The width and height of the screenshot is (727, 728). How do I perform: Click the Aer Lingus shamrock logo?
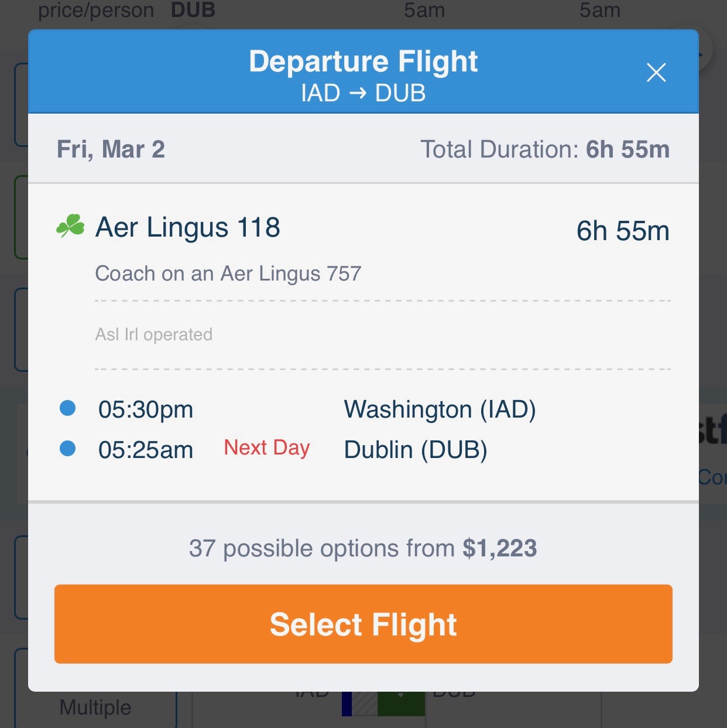tap(70, 226)
